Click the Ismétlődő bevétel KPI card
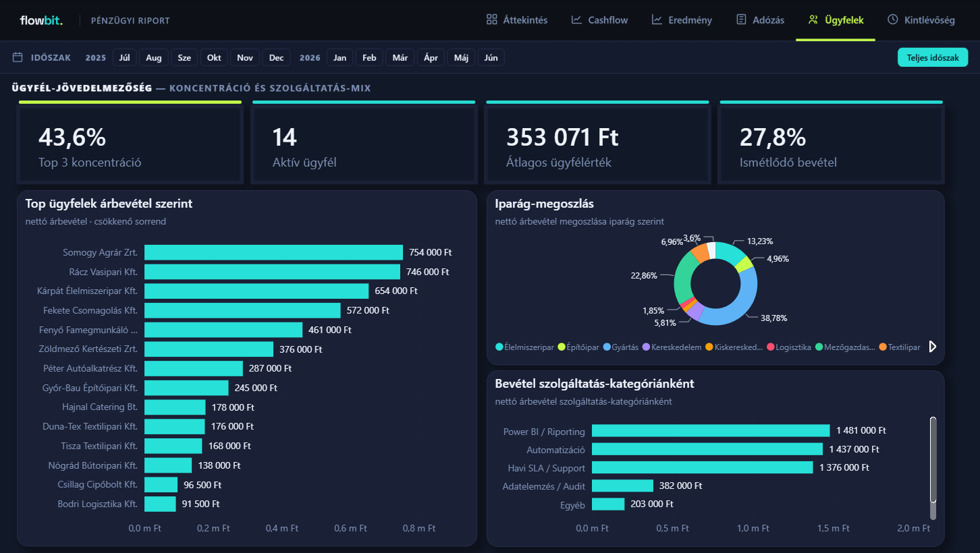The height and width of the screenshot is (553, 980). (831, 142)
